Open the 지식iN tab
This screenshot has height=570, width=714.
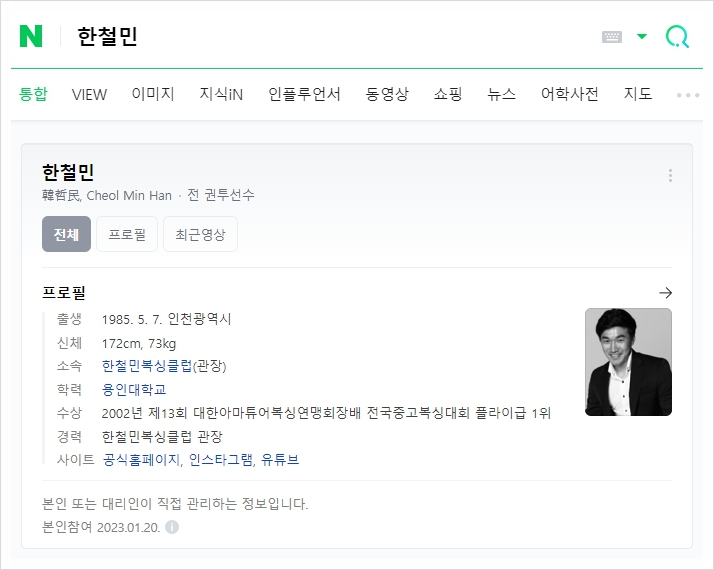click(221, 94)
